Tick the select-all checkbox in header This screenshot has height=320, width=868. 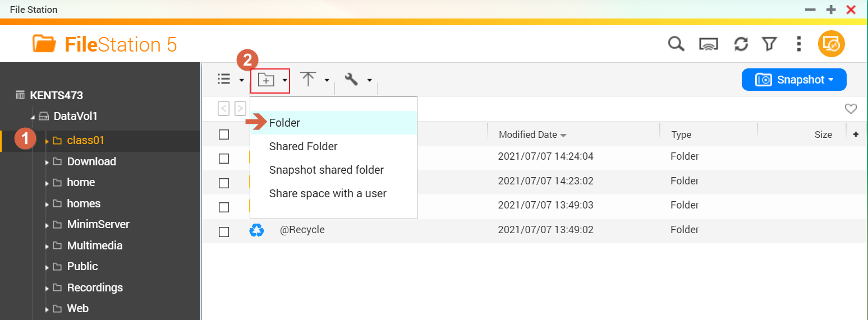pos(224,135)
